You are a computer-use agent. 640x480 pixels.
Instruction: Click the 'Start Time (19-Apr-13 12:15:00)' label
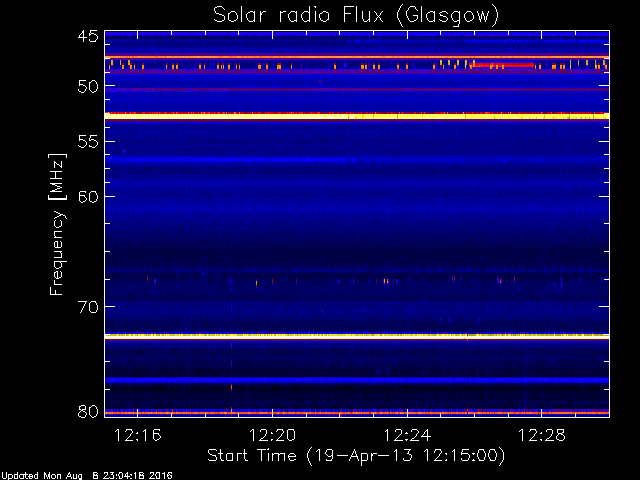pos(356,456)
